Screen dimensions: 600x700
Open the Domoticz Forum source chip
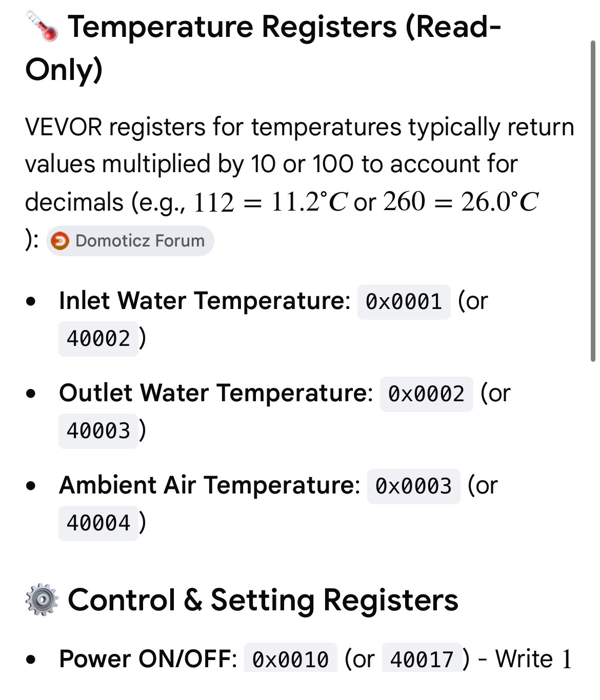[x=130, y=240]
